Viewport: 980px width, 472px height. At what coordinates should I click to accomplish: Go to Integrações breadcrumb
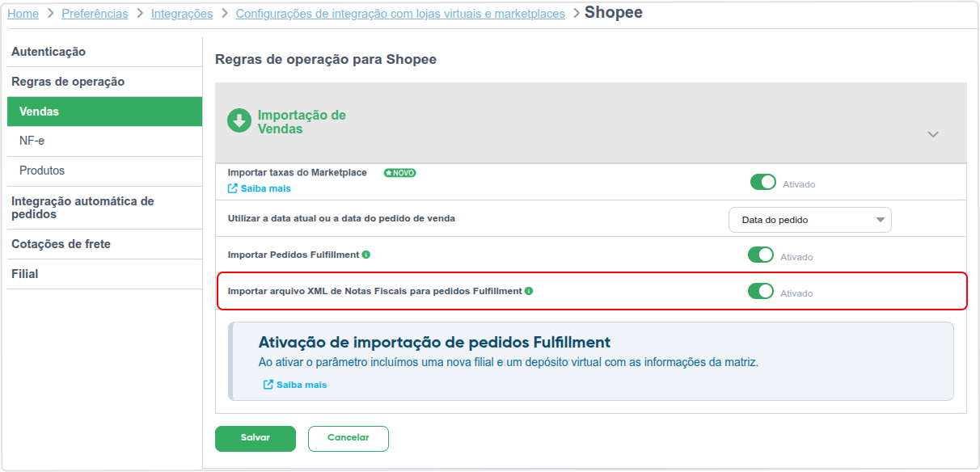click(x=182, y=14)
